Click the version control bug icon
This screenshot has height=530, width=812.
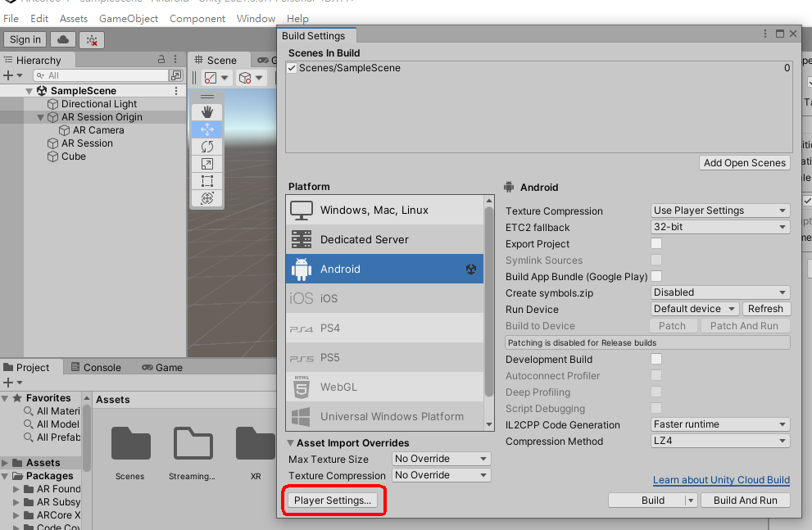[x=92, y=40]
